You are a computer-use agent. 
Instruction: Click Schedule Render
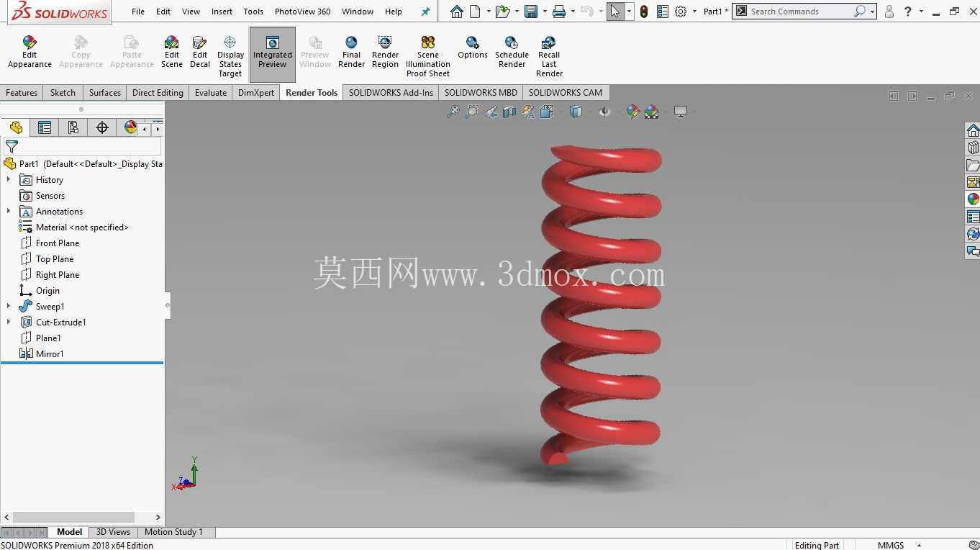[x=512, y=52]
